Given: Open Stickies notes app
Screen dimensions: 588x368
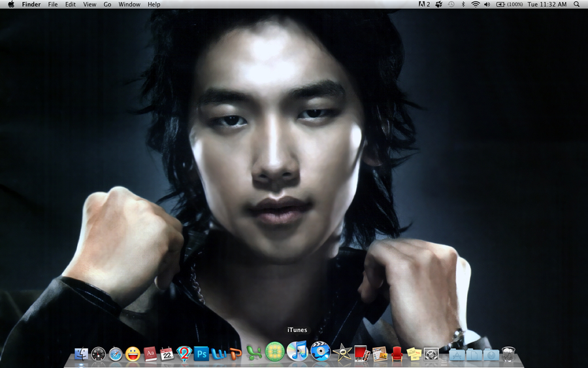Looking at the screenshot, I should pos(414,354).
